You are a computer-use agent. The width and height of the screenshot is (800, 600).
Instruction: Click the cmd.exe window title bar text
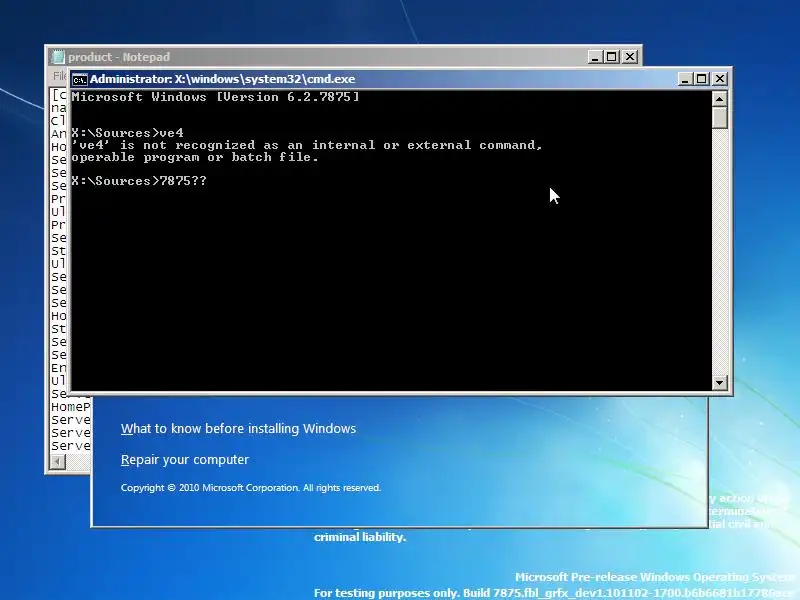tap(222, 79)
